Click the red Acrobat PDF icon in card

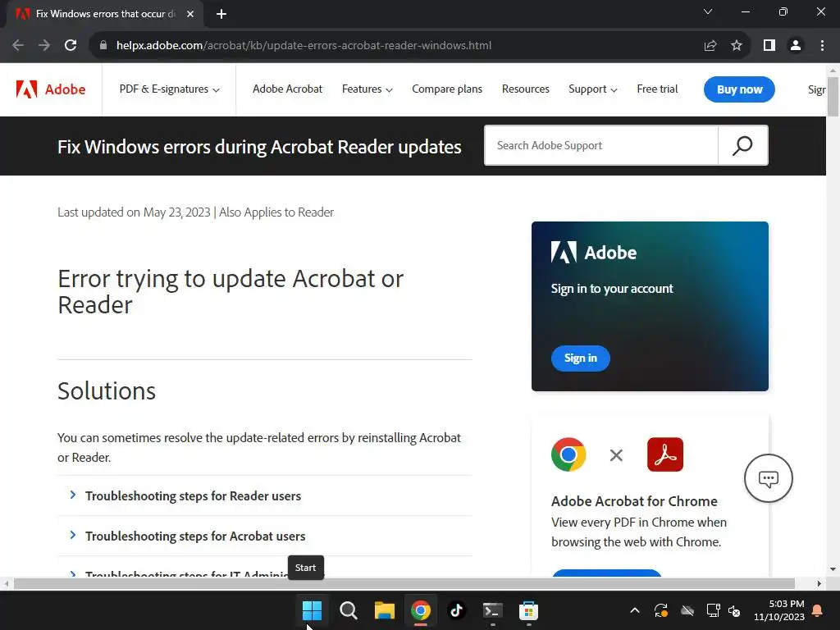click(664, 454)
